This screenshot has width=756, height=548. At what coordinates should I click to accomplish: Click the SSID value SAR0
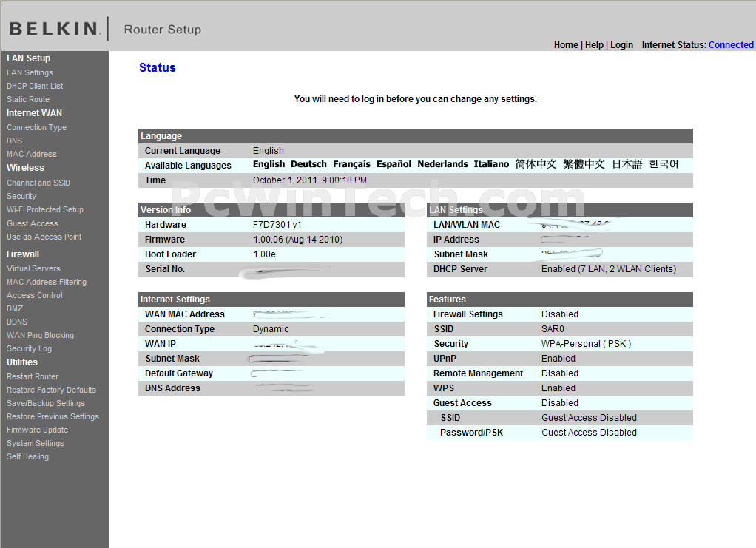point(553,329)
